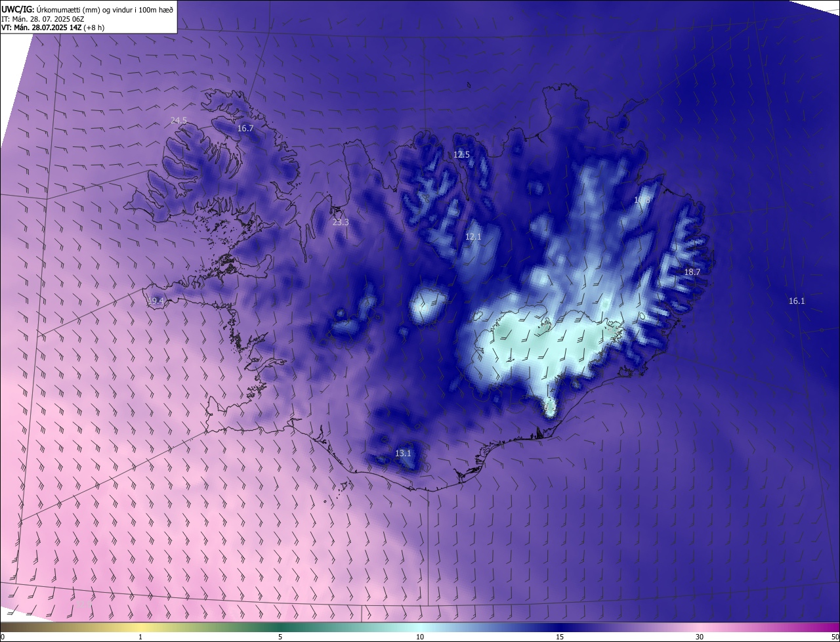Click the map value 18.7
The height and width of the screenshot is (642, 840).
point(692,272)
